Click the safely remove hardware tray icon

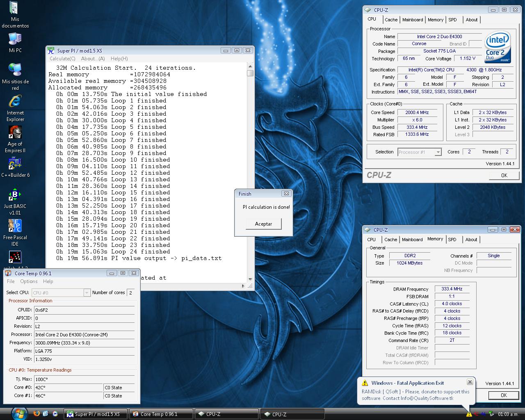[x=491, y=413]
